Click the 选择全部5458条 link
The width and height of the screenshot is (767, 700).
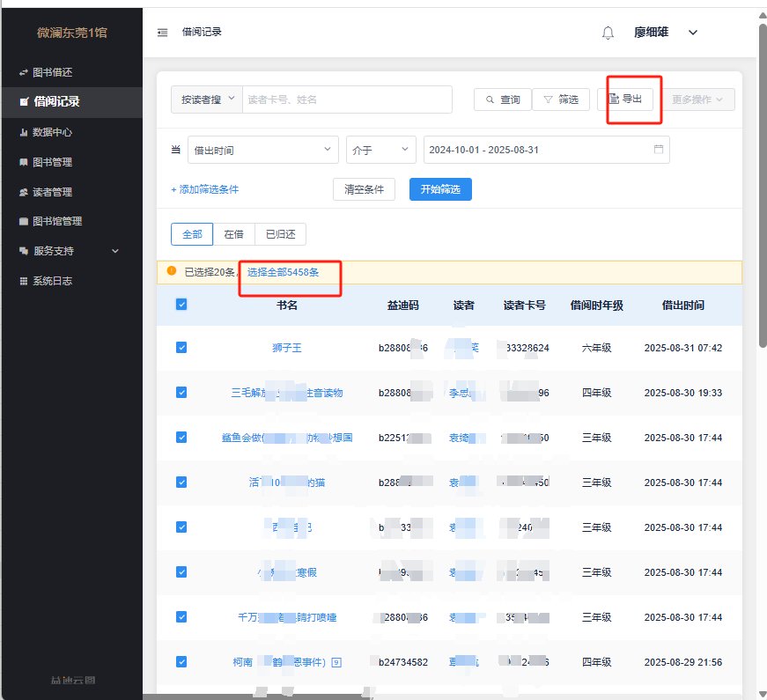tap(283, 273)
